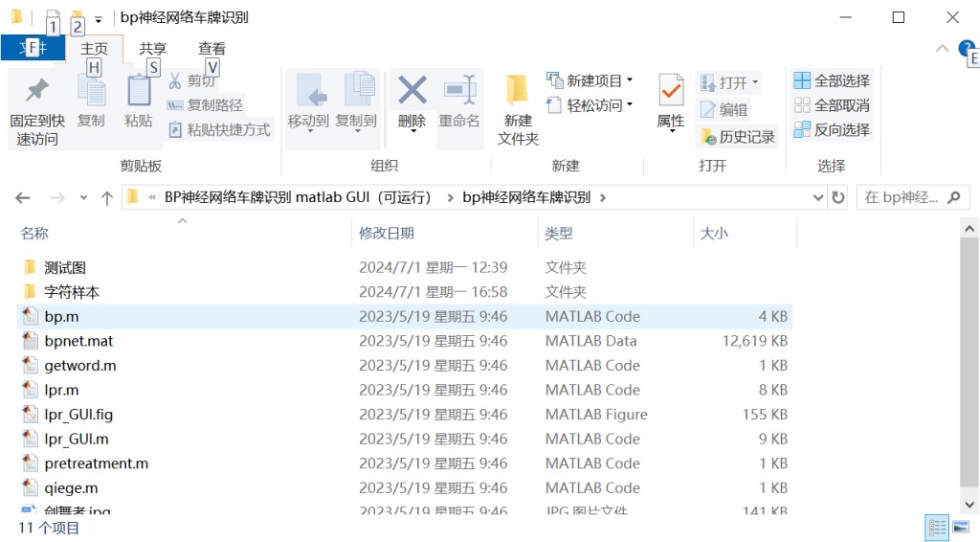This screenshot has height=542, width=980.
Task: Open Easy access (轻松访问) dropdown
Action: tap(590, 105)
